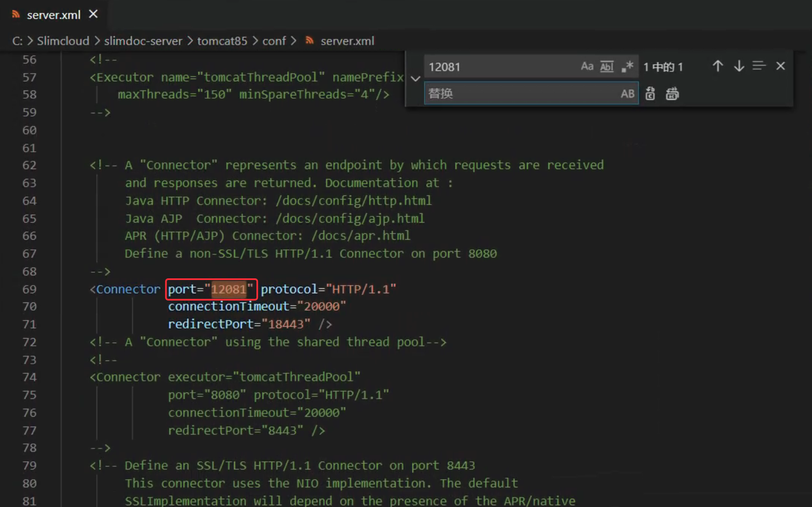Click /docs/apr.html on line 66
This screenshot has height=507, width=812.
[x=361, y=235]
